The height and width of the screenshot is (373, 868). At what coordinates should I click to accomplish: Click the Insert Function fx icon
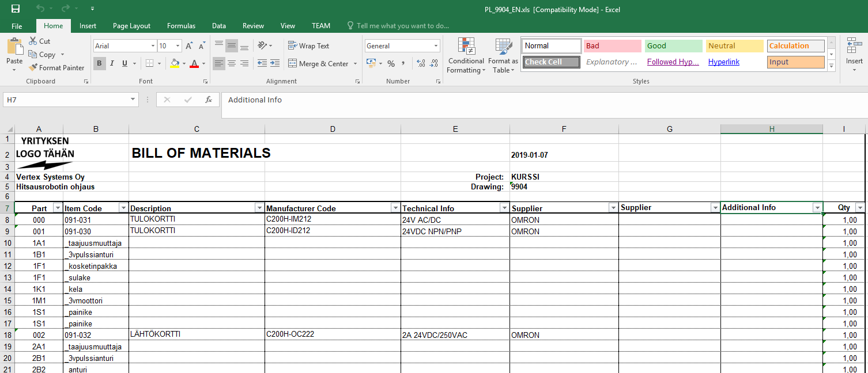(209, 100)
